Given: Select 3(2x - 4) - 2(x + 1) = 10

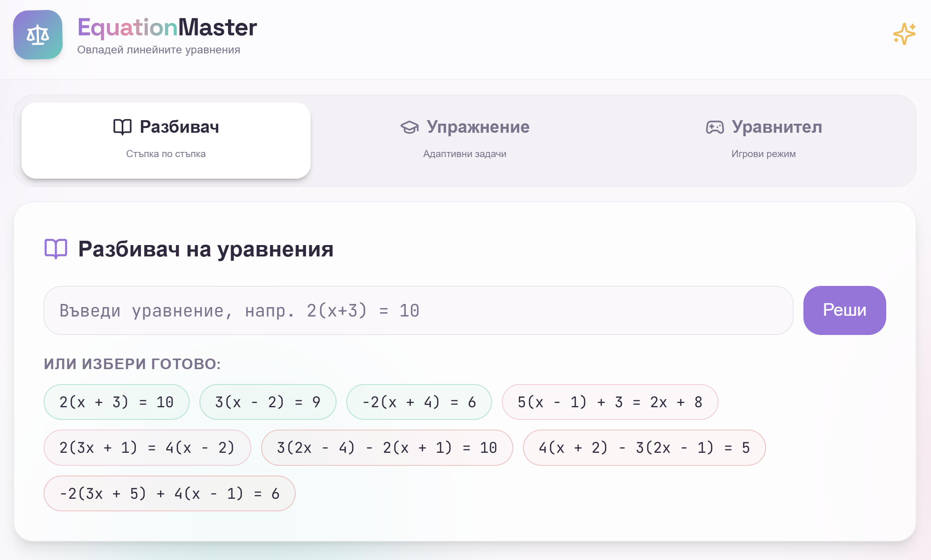Looking at the screenshot, I should (387, 447).
